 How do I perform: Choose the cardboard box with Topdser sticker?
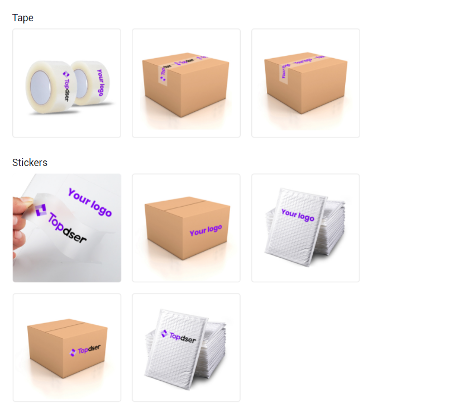67,347
